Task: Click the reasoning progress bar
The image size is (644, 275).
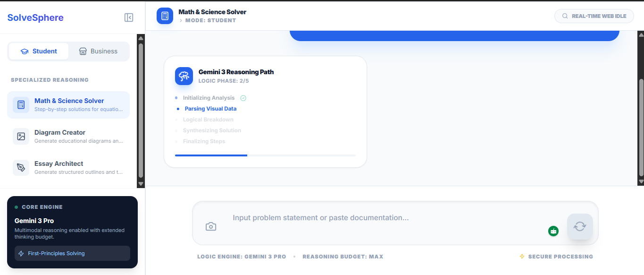Action: point(265,155)
